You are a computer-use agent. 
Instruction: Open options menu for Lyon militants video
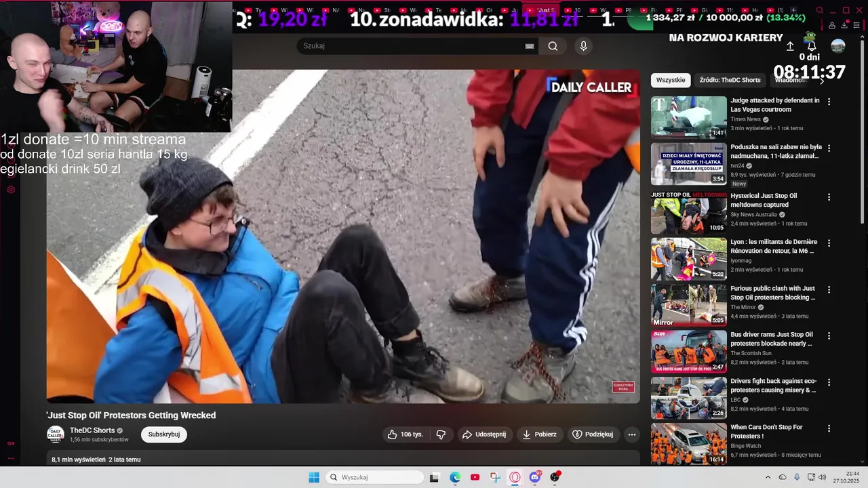(829, 243)
